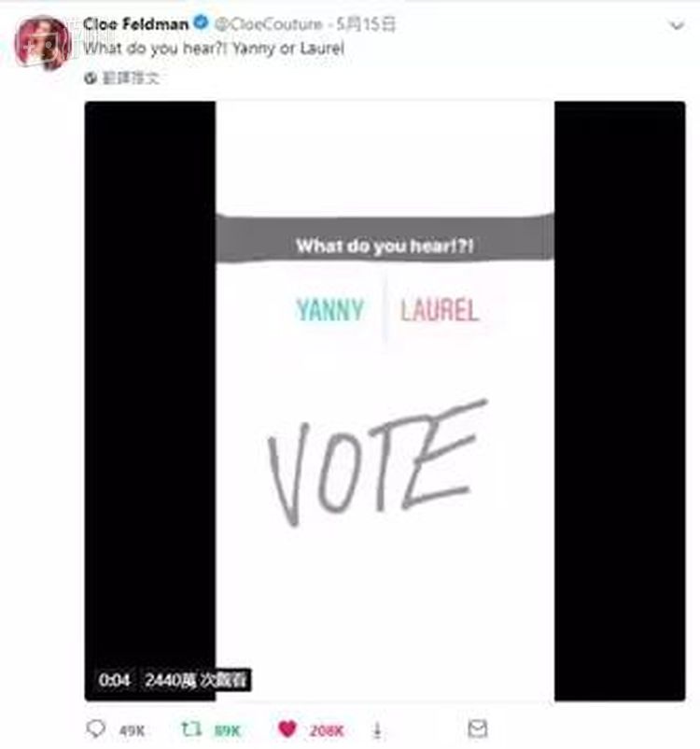Vote YANNY in the poll
The image size is (700, 749).
pyautogui.click(x=330, y=310)
